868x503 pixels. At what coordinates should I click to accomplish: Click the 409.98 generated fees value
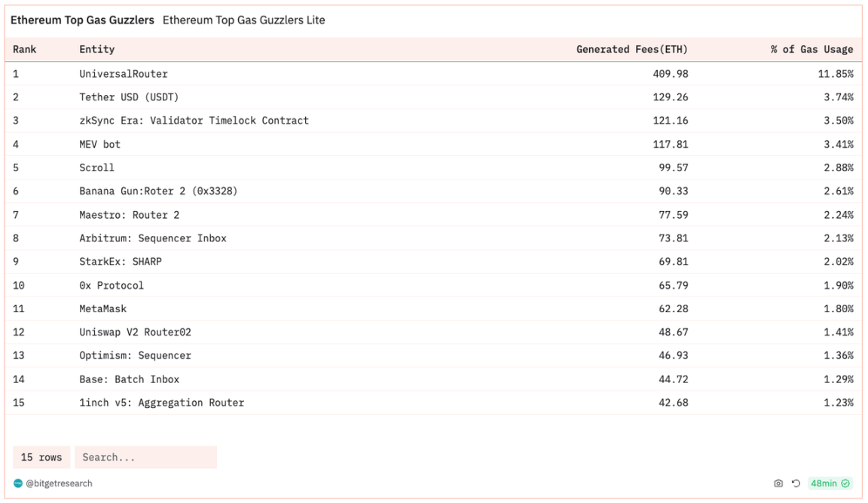[670, 74]
